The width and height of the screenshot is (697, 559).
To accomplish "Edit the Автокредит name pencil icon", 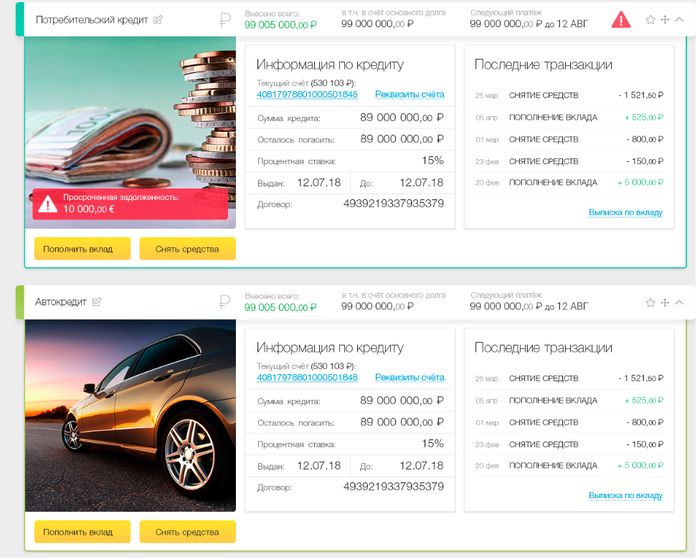I will click(96, 302).
